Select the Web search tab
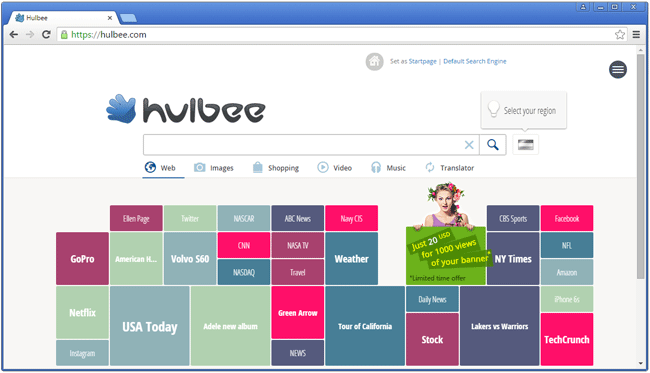Viewport: 650px width, 373px height. [x=160, y=168]
